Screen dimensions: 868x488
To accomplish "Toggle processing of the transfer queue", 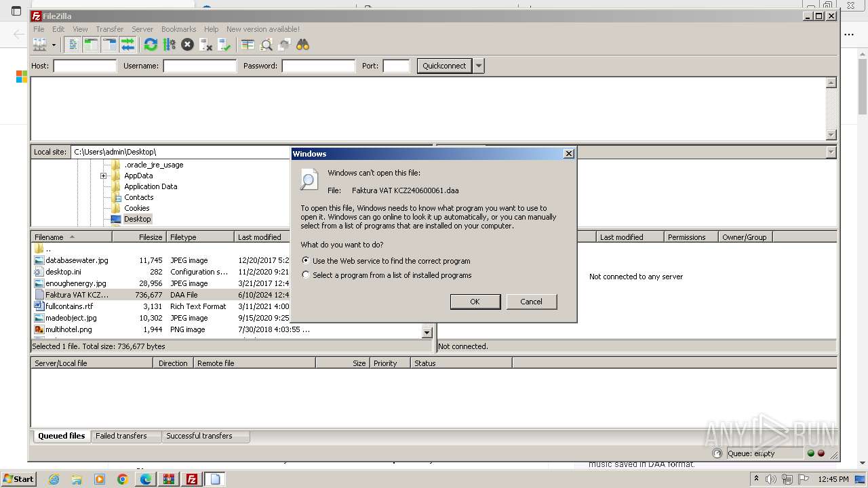I will click(x=169, y=45).
